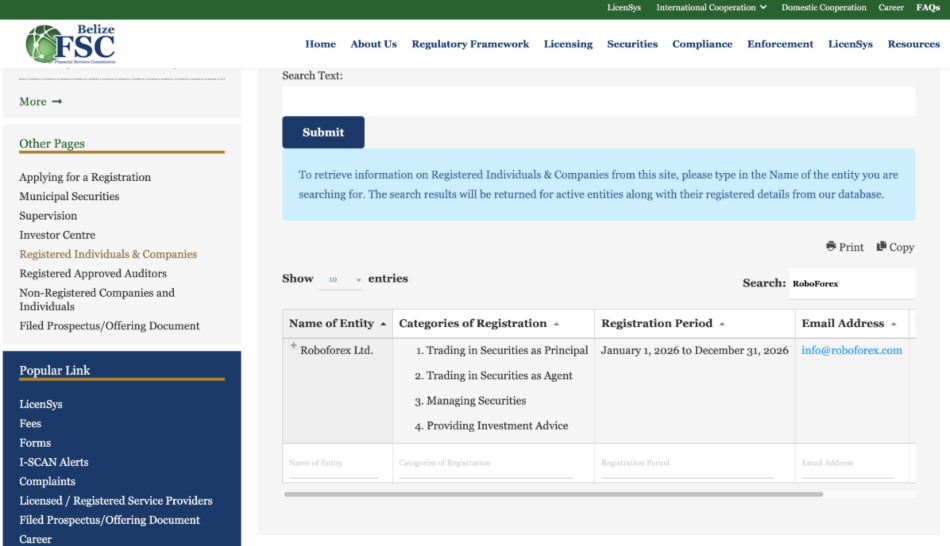Open the Resources menu
Viewport: 950px width, 546px height.
[914, 44]
